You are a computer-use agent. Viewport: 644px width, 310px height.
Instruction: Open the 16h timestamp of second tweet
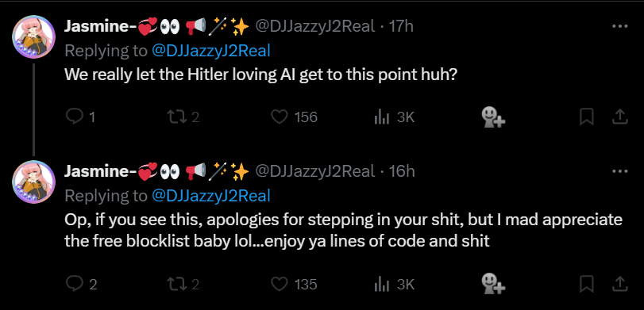click(402, 171)
